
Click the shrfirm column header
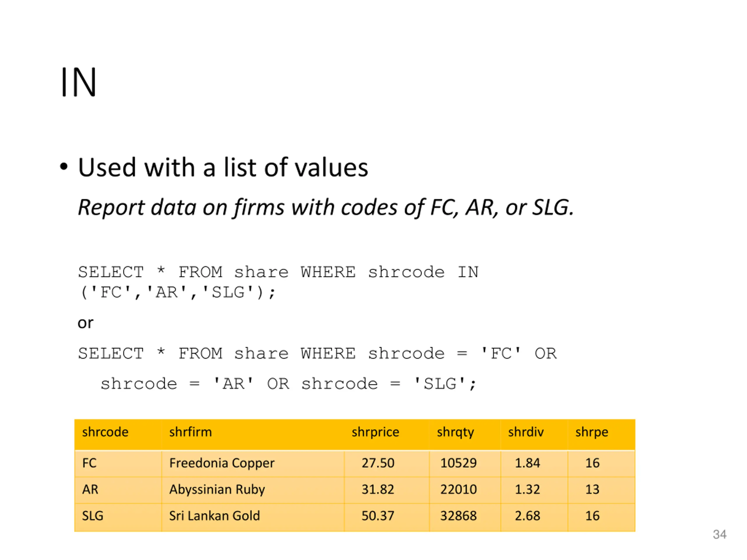tap(191, 432)
